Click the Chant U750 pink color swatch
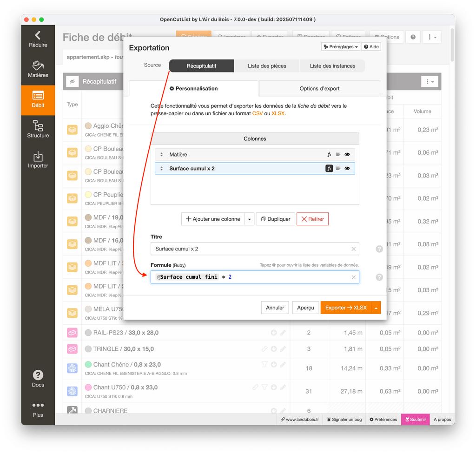This screenshot has width=476, height=453. (x=88, y=387)
